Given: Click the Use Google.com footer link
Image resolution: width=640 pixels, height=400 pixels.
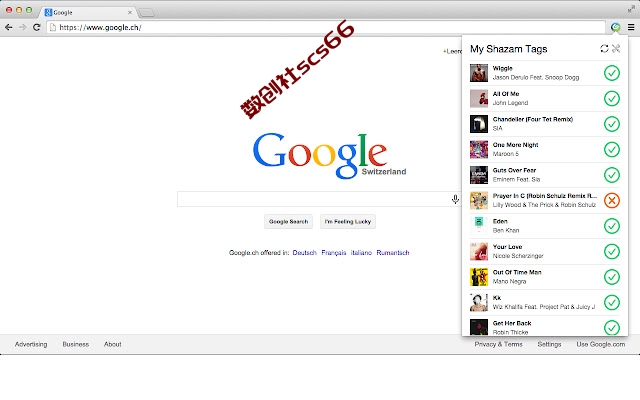Looking at the screenshot, I should tap(601, 344).
